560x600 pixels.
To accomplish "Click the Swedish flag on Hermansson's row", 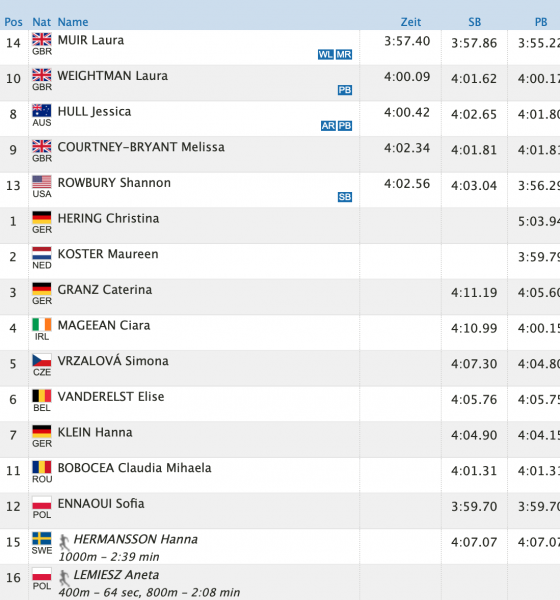I will click(x=42, y=538).
